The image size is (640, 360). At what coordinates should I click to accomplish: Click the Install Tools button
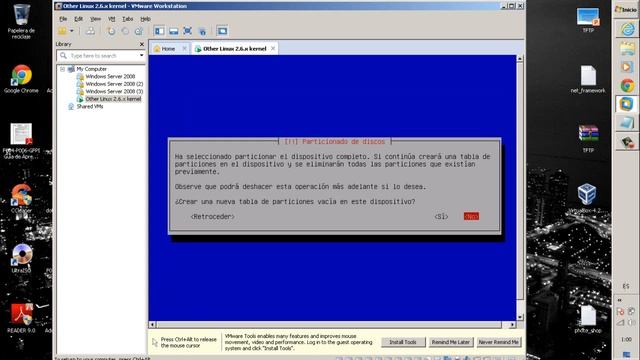coord(403,342)
